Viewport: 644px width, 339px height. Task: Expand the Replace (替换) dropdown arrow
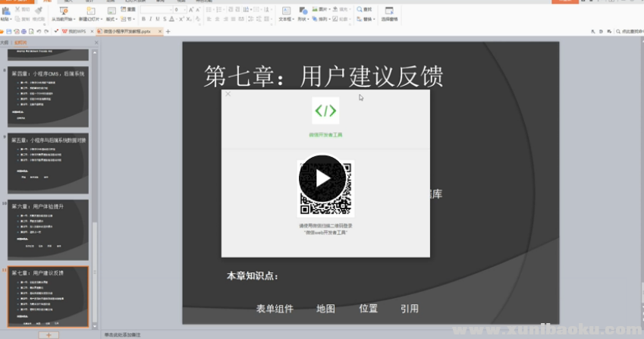(375, 19)
